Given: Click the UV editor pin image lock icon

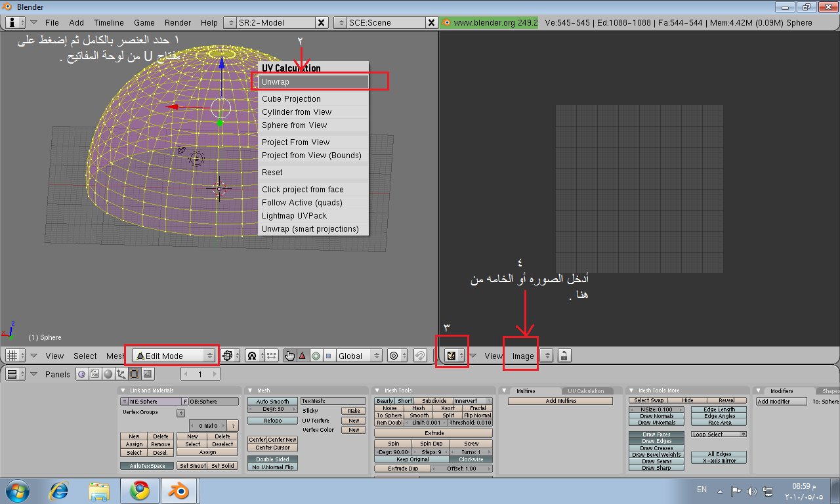Looking at the screenshot, I should (564, 356).
